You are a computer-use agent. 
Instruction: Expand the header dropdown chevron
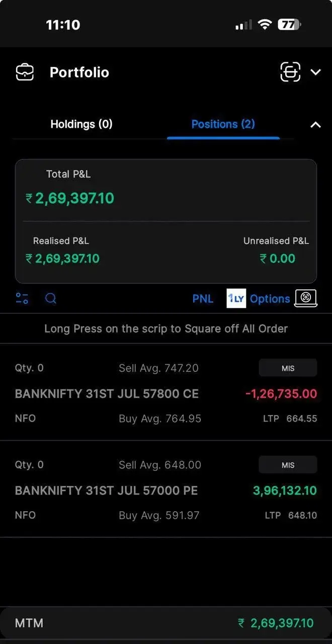pyautogui.click(x=315, y=72)
